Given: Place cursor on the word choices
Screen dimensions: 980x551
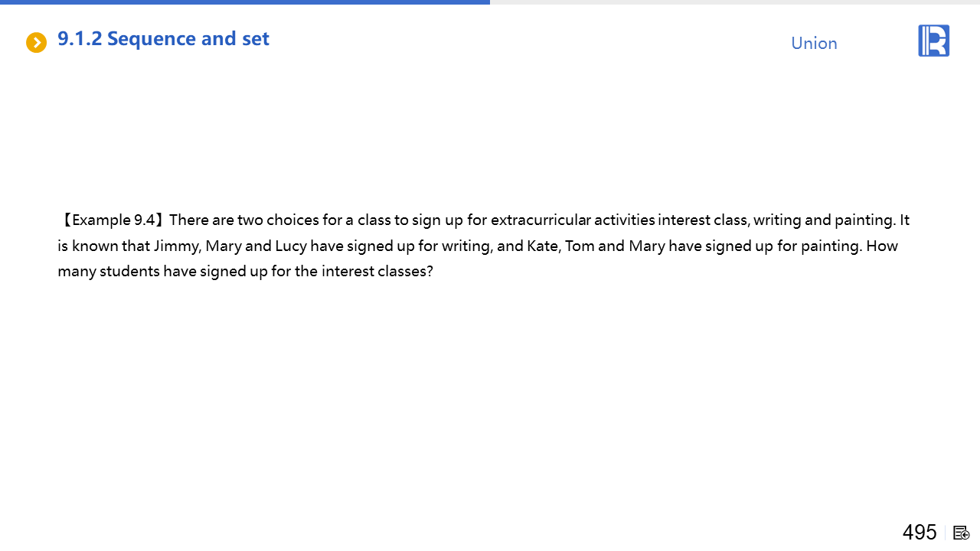Looking at the screenshot, I should coord(292,220).
